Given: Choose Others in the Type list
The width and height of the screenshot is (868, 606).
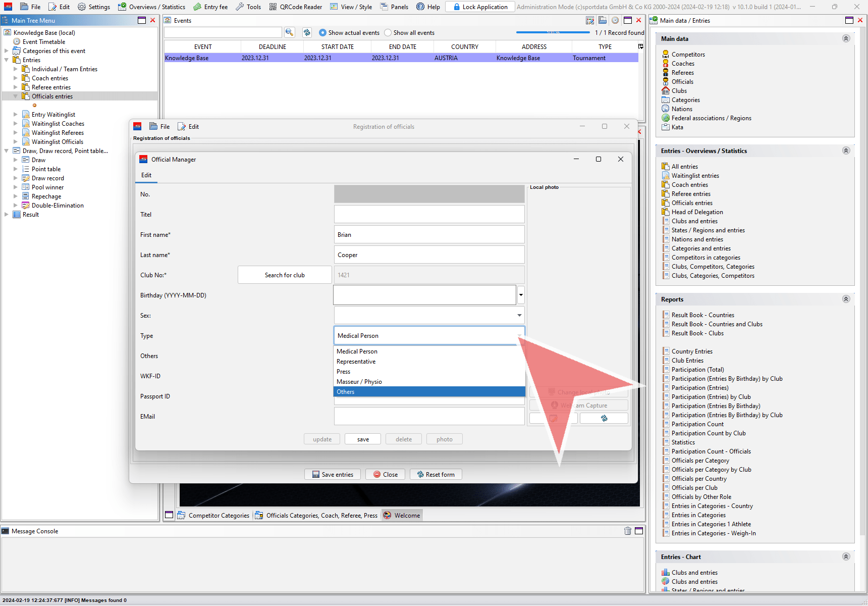Looking at the screenshot, I should [429, 392].
